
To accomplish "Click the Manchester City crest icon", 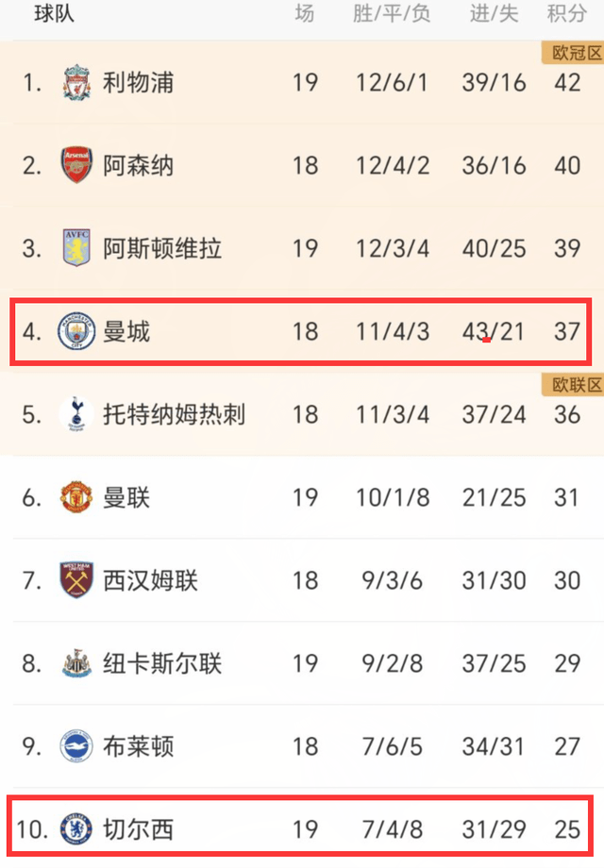I will [75, 331].
